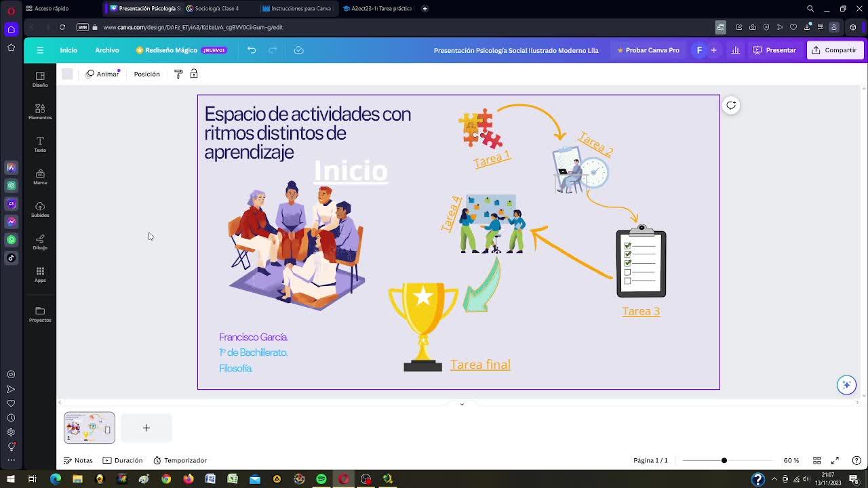Screen dimensions: 868x488
Task: Select the clipboard checklist illustration
Action: pos(641,261)
